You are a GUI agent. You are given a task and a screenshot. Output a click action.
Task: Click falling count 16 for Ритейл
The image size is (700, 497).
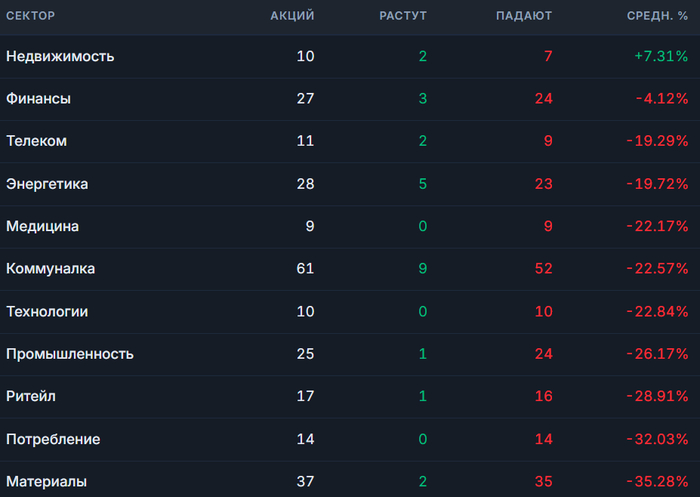544,397
